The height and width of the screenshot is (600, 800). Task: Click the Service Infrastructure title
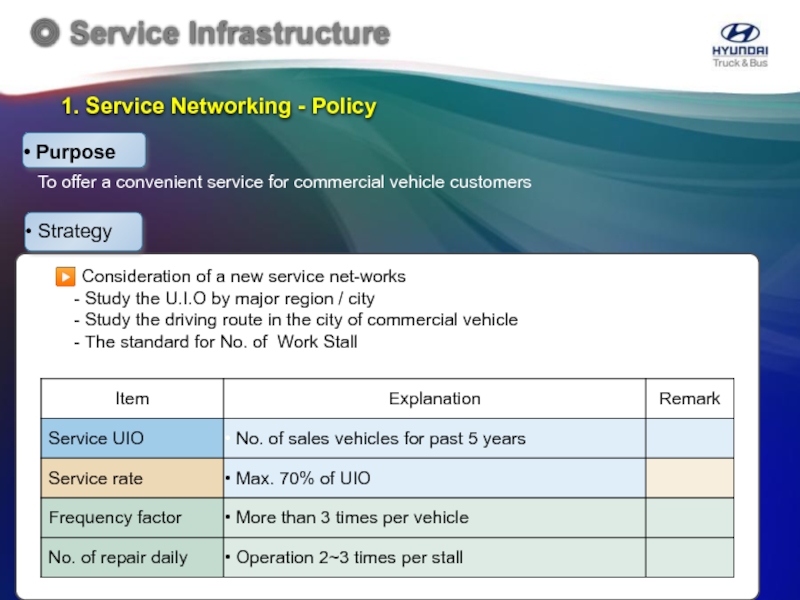coord(230,33)
